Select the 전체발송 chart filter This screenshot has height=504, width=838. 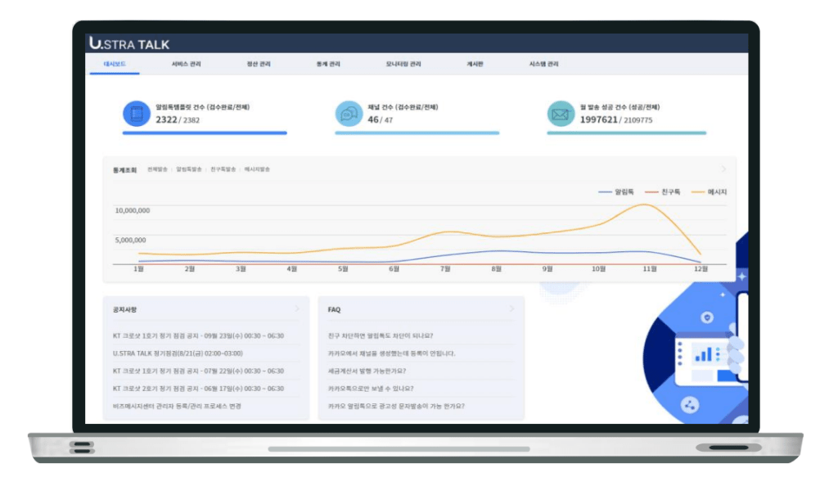[157, 169]
